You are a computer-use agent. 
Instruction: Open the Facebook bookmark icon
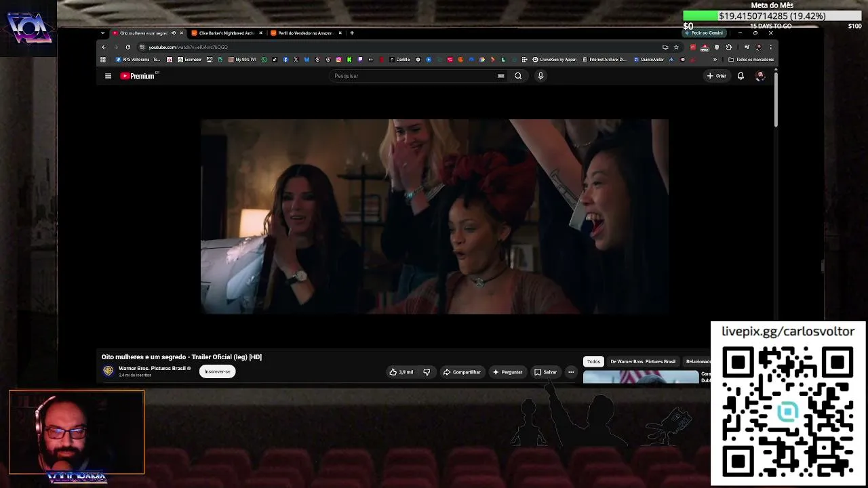285,60
